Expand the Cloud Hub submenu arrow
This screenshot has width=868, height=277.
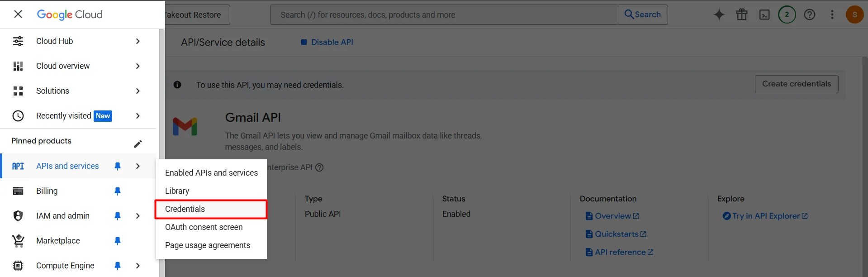pyautogui.click(x=138, y=41)
